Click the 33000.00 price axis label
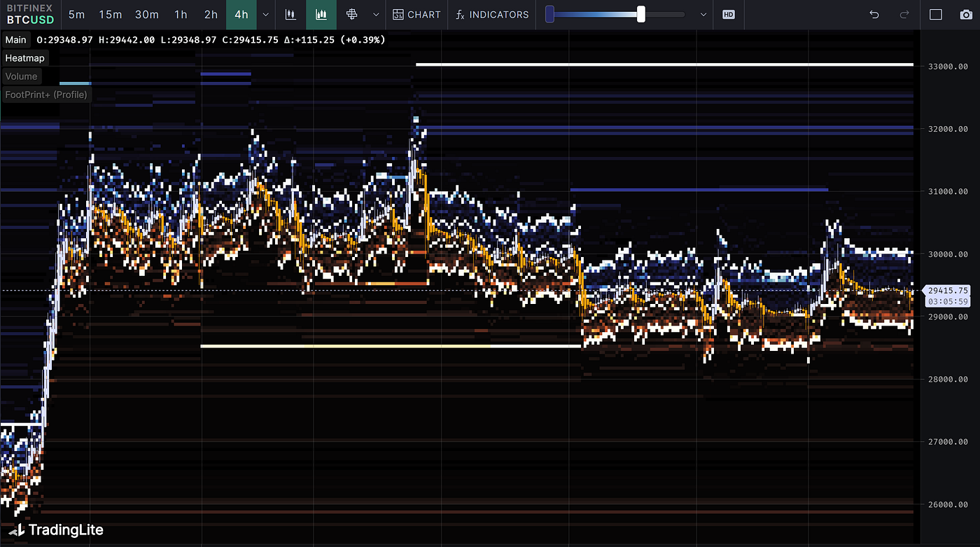This screenshot has width=980, height=547. 948,67
